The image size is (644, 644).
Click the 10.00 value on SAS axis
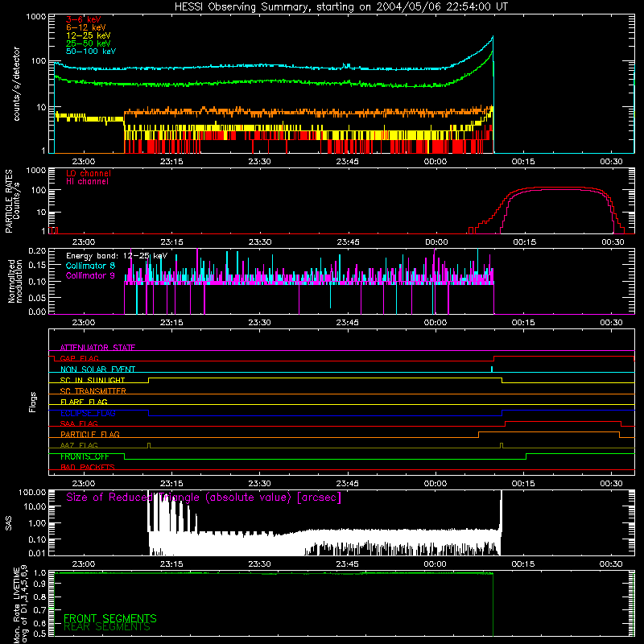click(x=35, y=506)
